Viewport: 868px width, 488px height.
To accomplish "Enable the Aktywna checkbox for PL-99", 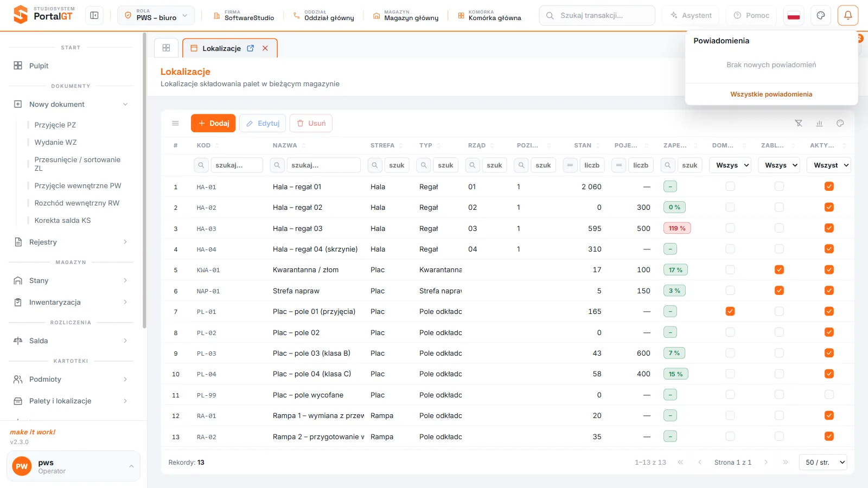I will pos(829,395).
